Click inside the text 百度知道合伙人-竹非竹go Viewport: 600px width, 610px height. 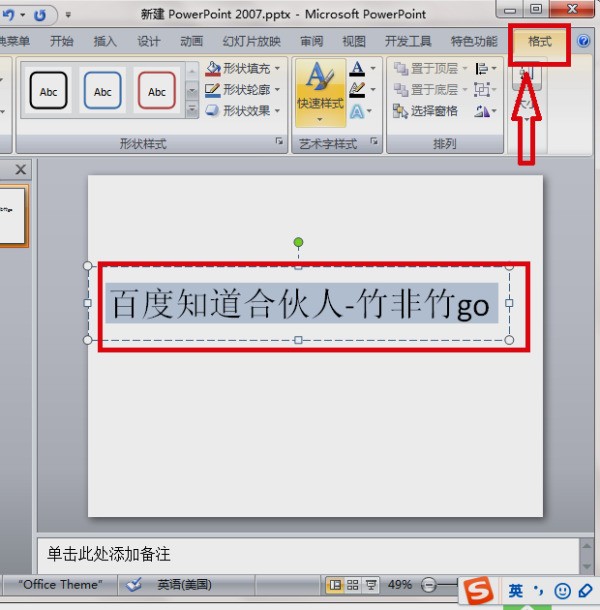[x=300, y=303]
